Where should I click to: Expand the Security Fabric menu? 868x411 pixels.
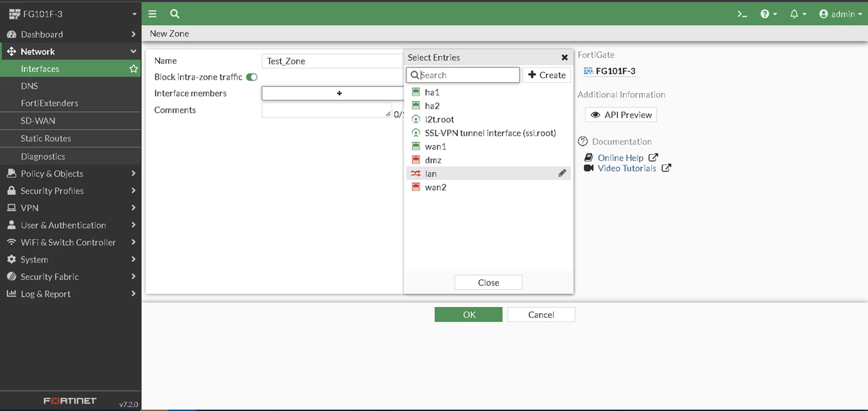point(71,276)
